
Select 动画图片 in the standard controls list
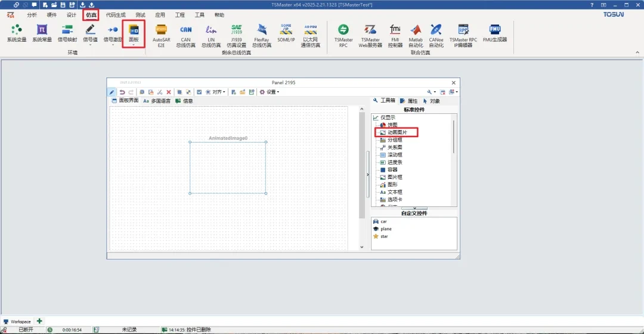click(x=397, y=132)
